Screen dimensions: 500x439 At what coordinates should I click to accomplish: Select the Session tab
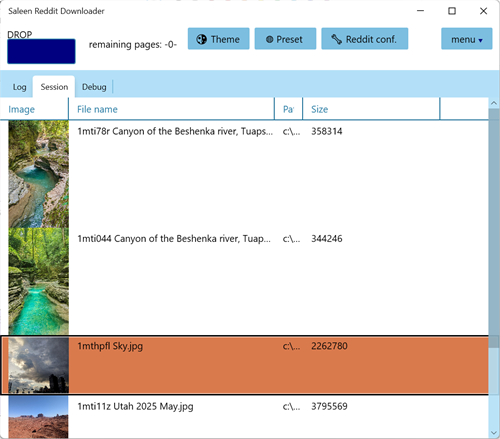54,87
